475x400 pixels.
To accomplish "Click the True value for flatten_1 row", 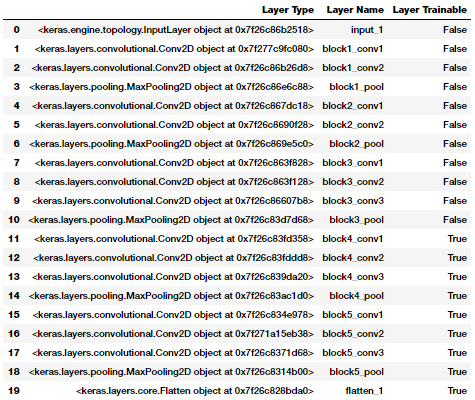I will point(457,391).
